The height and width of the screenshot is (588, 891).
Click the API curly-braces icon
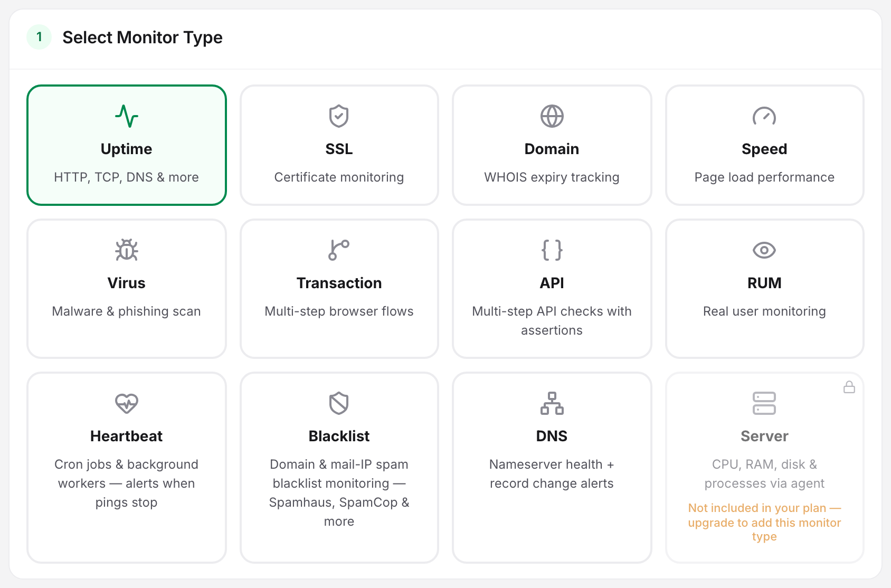pos(552,250)
